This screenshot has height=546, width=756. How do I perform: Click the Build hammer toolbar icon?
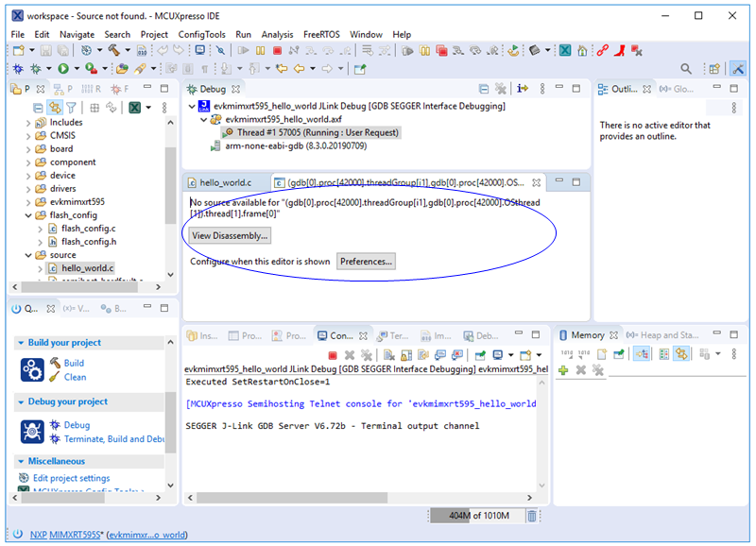pos(113,51)
